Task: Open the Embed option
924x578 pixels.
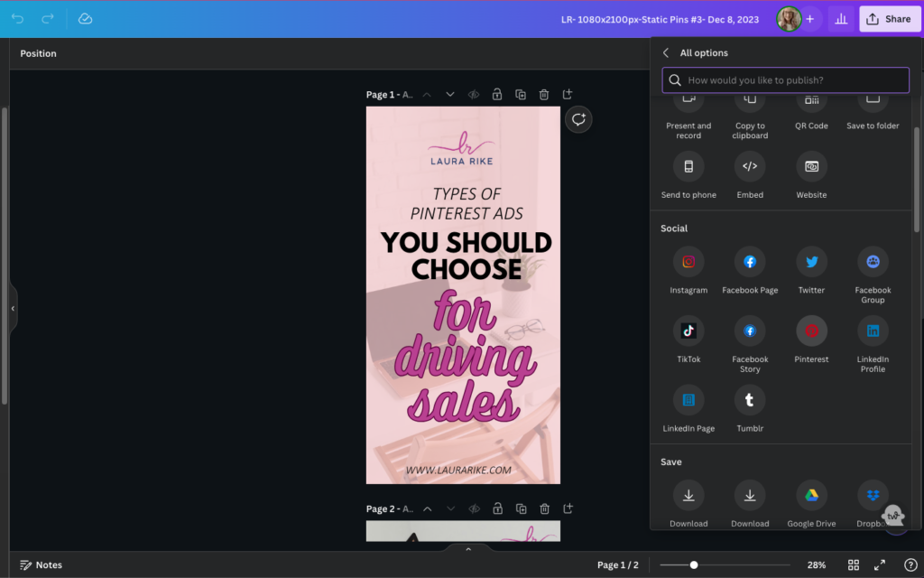Action: (750, 166)
